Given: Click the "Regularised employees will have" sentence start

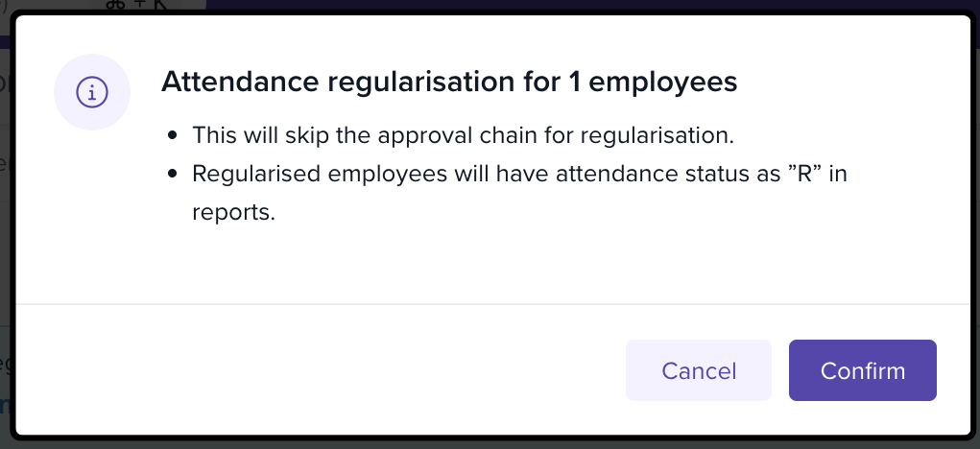Looking at the screenshot, I should tap(322, 175).
